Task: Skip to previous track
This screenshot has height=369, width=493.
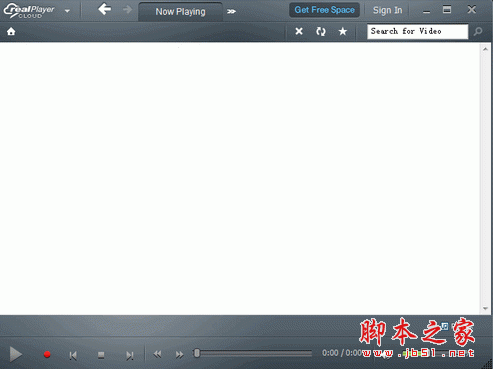Action: coord(73,355)
